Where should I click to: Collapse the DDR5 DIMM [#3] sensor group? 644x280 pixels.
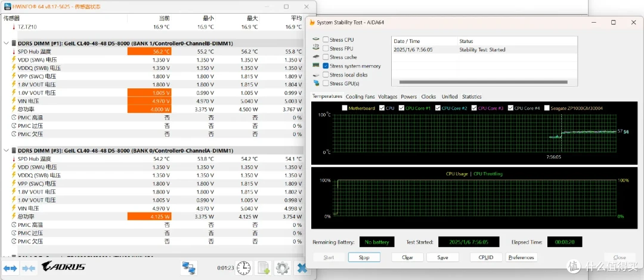tap(6, 150)
